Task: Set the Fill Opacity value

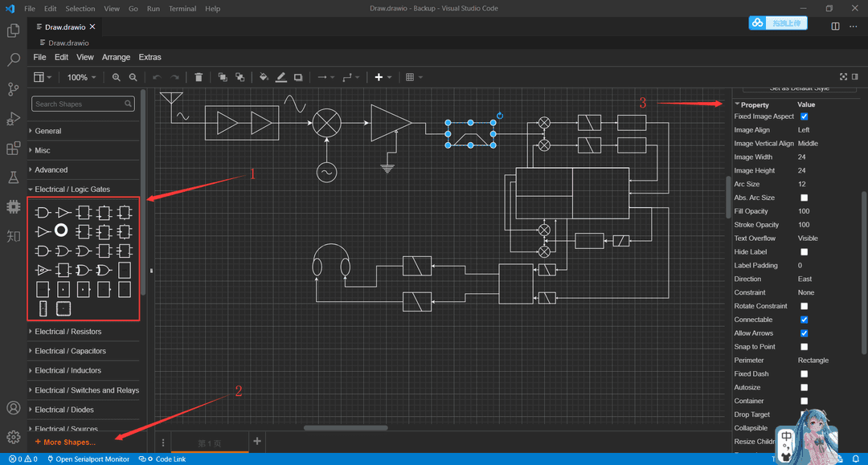Action: pyautogui.click(x=806, y=210)
